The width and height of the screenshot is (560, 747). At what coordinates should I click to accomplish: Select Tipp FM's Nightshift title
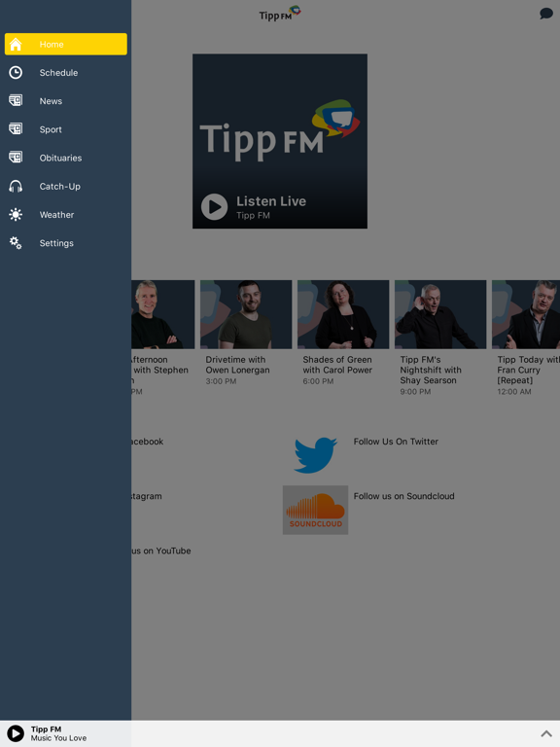click(x=431, y=371)
